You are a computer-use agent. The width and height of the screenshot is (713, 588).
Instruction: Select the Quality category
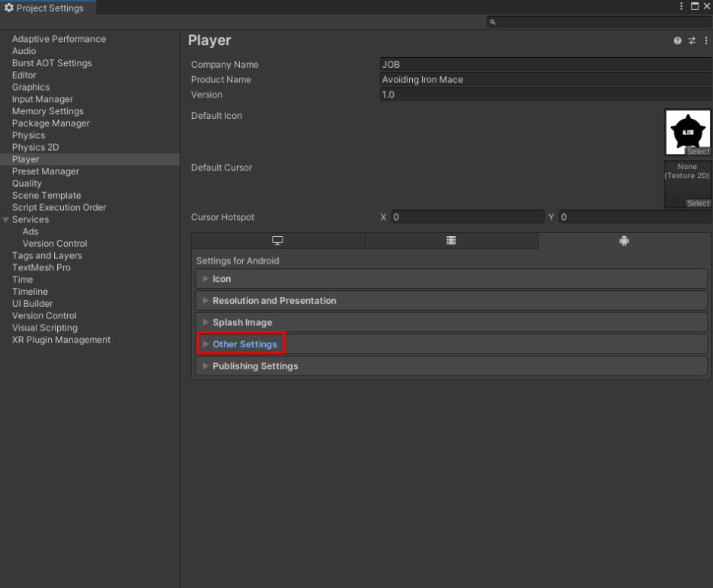click(x=27, y=184)
